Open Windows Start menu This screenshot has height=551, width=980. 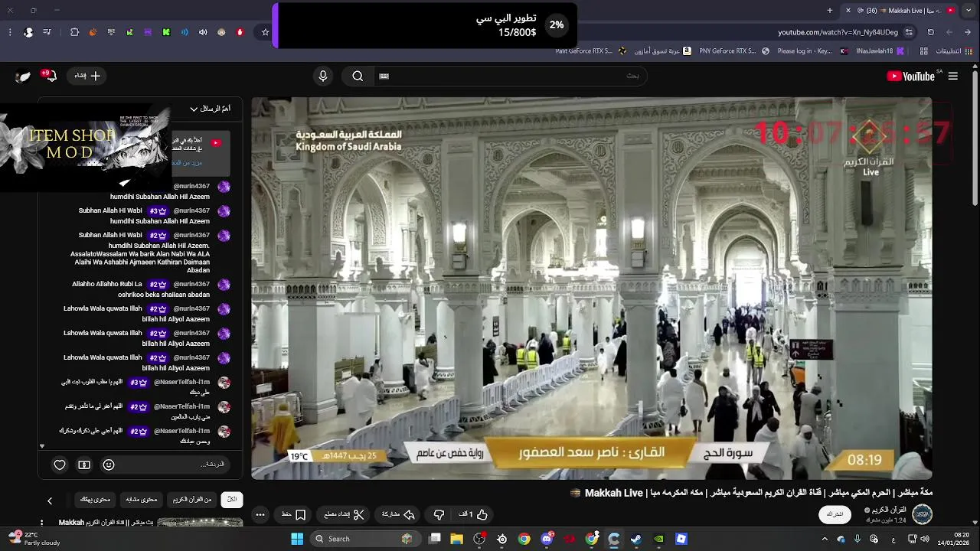297,539
